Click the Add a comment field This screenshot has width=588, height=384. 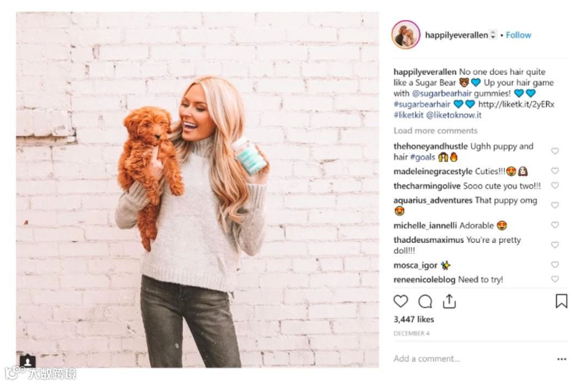coord(473,358)
